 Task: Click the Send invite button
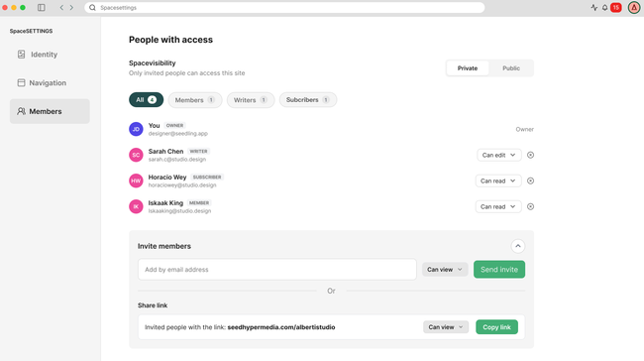pos(499,270)
